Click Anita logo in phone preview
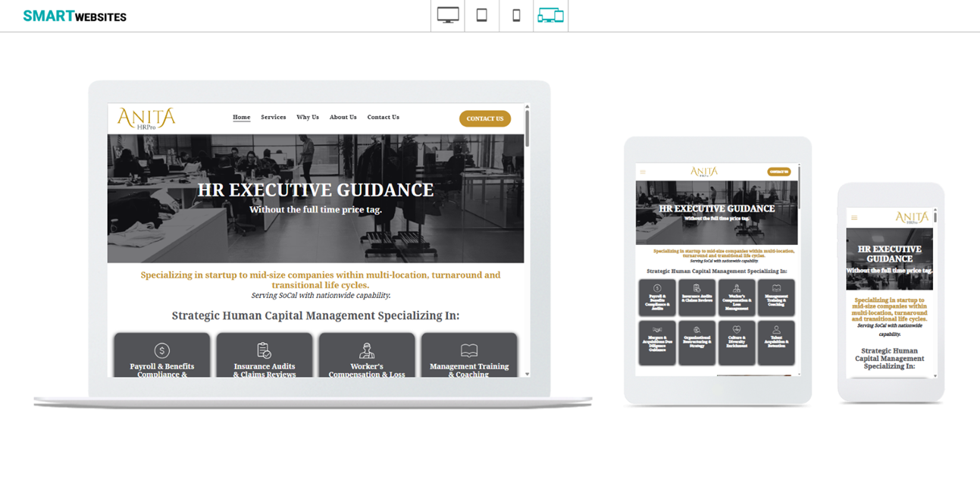The height and width of the screenshot is (477, 980). [x=912, y=218]
